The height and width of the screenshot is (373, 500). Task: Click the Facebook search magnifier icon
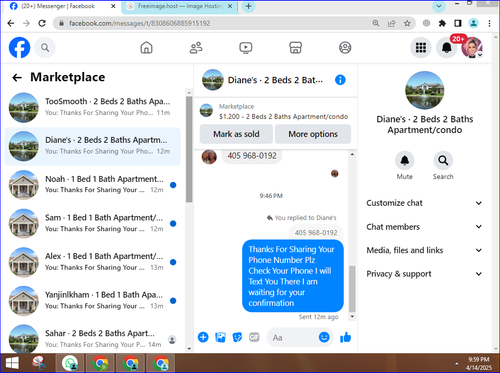pos(45,48)
